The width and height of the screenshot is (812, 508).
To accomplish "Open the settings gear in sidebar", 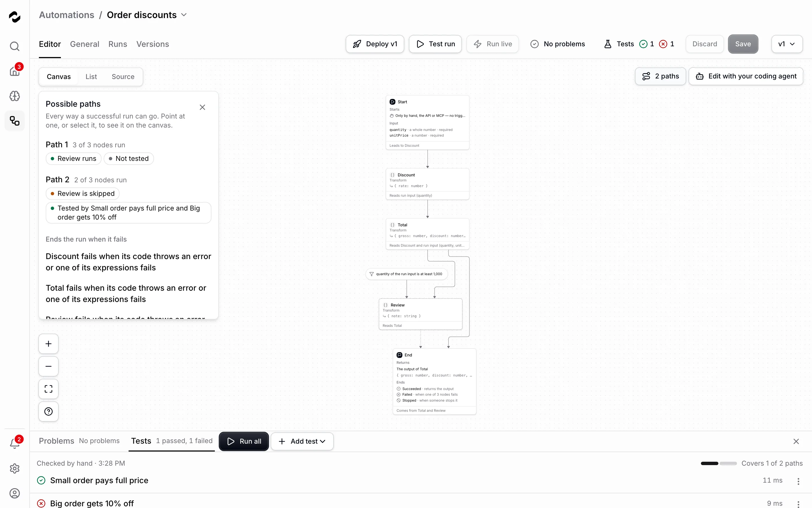I will coord(14,468).
